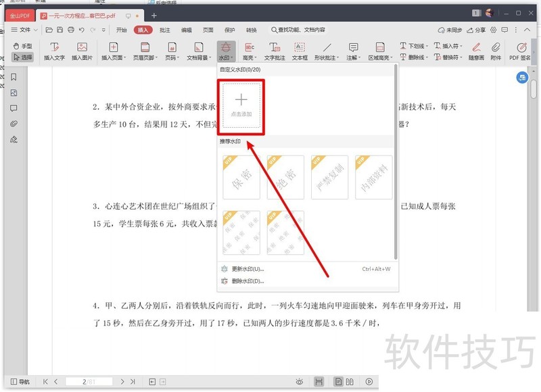Image resolution: width=541 pixels, height=392 pixels.
Task: Select the Hand tool (手型)
Action: (x=22, y=46)
